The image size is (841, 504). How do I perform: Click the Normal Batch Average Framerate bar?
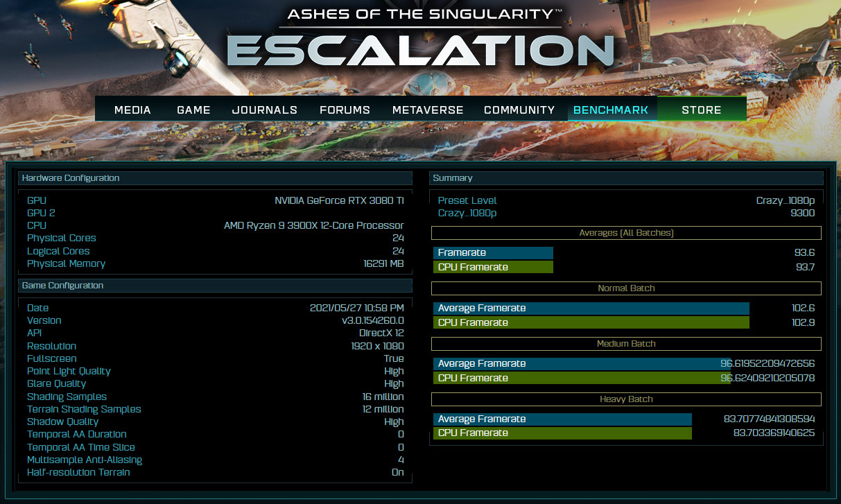coord(591,309)
